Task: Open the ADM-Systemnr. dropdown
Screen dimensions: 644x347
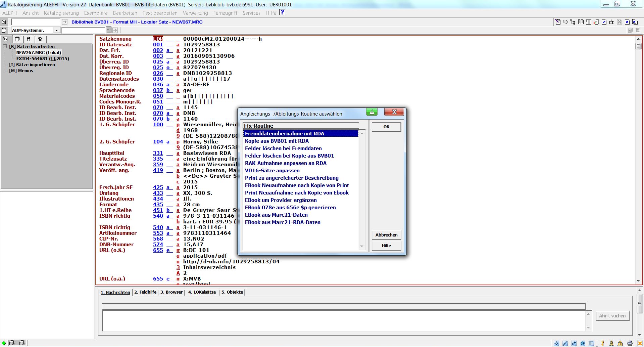Action: pyautogui.click(x=56, y=30)
